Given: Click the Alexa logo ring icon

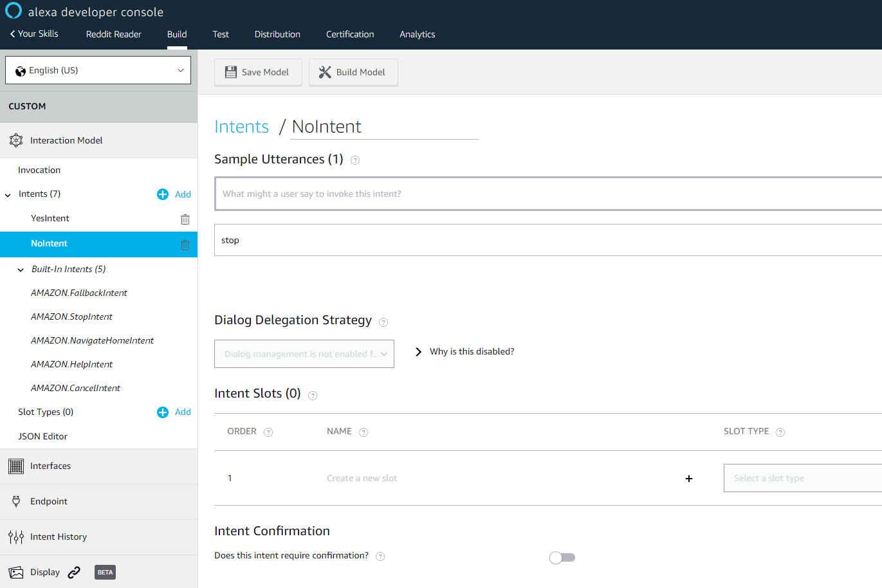Looking at the screenshot, I should (14, 11).
